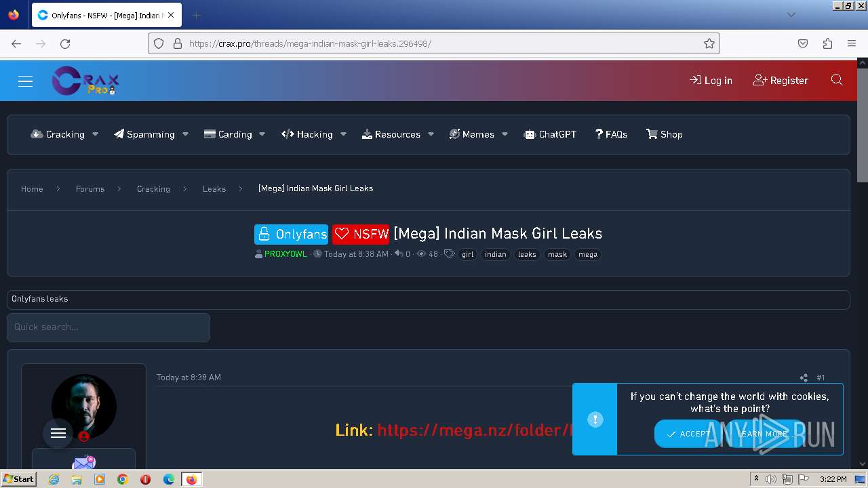Open the FAQs nav link
Viewport: 868px width, 488px height.
click(611, 134)
